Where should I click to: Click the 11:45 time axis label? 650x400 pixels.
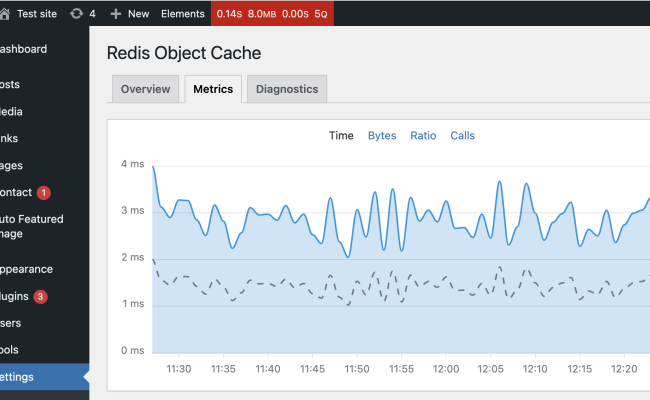click(x=313, y=369)
